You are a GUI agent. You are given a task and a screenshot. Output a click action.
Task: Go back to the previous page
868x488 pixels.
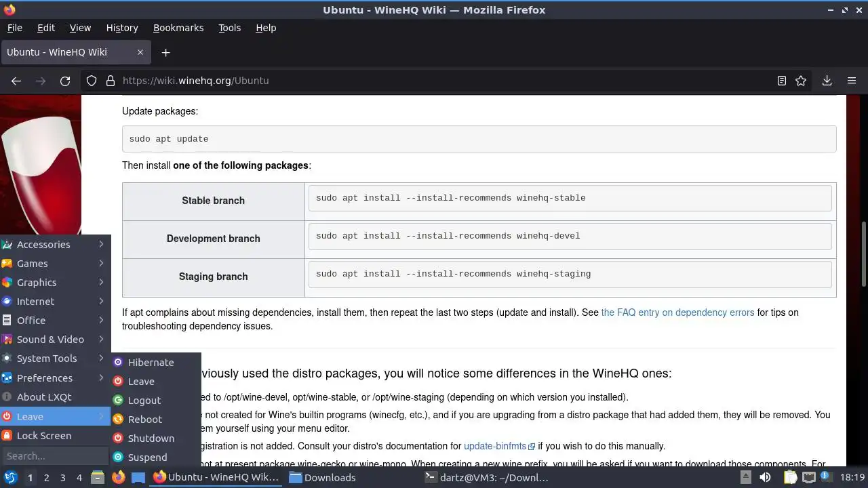pos(16,81)
